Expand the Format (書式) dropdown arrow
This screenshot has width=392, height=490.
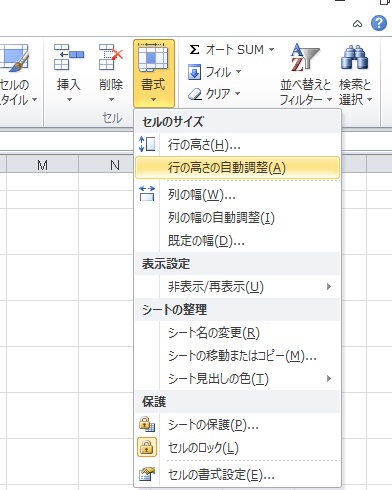(153, 99)
